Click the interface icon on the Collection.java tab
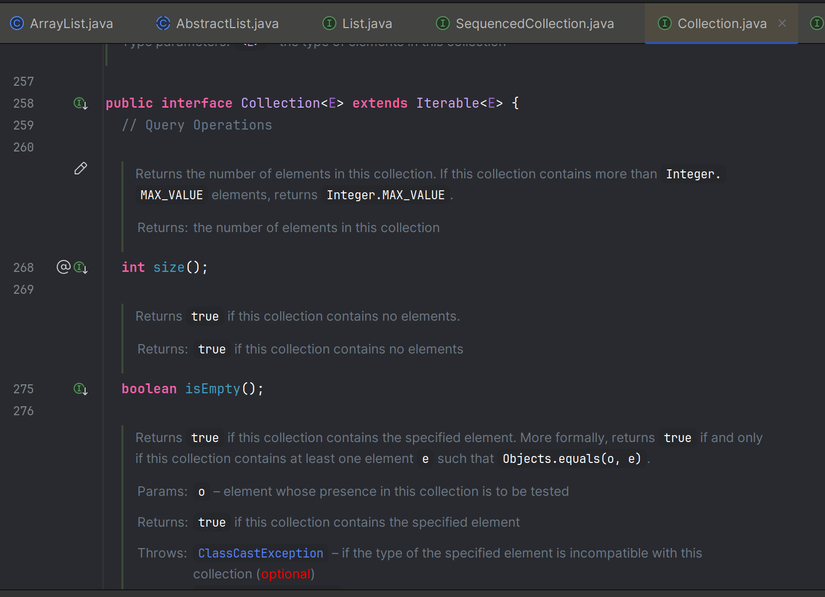825x597 pixels. [x=666, y=22]
